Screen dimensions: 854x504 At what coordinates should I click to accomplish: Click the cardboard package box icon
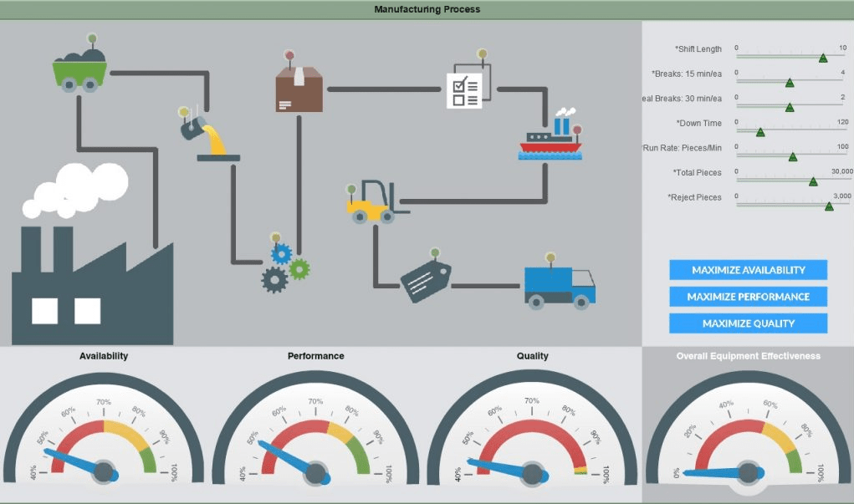coord(299,89)
